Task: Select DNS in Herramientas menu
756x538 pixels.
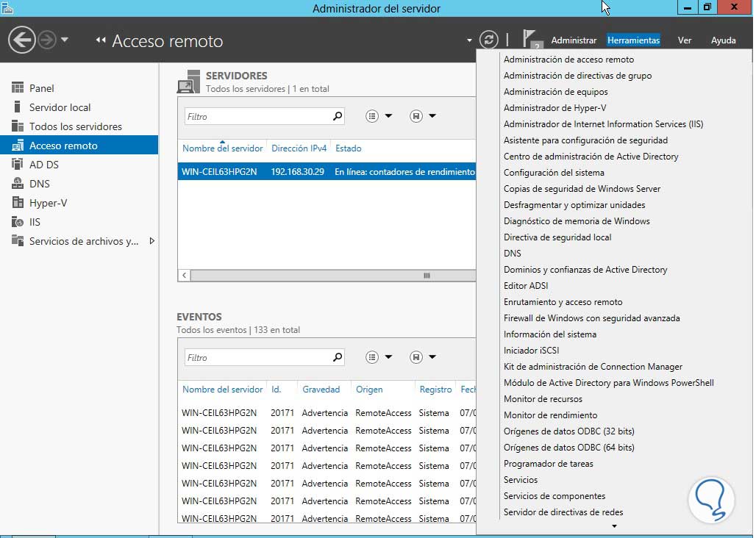Action: 512,254
